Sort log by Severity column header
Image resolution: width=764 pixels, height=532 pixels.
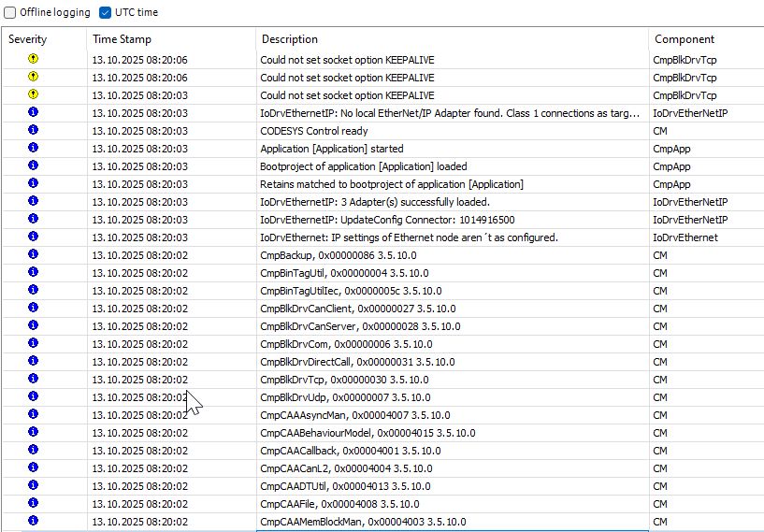click(28, 39)
